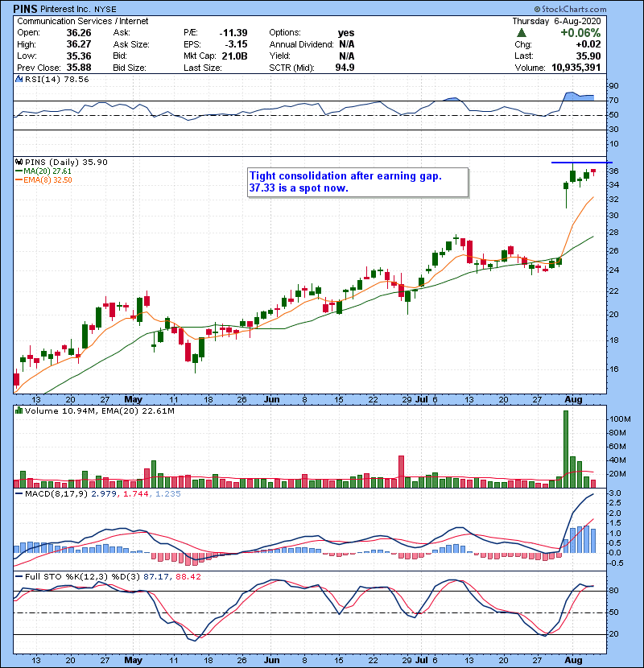Click the Jul label on price axis
The height and width of the screenshot is (668, 644).
[422, 400]
